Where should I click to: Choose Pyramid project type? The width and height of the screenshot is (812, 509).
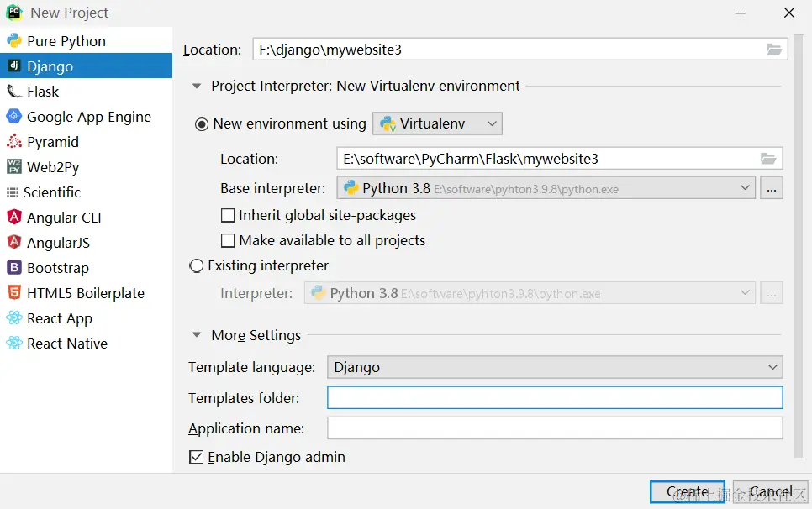click(86, 142)
